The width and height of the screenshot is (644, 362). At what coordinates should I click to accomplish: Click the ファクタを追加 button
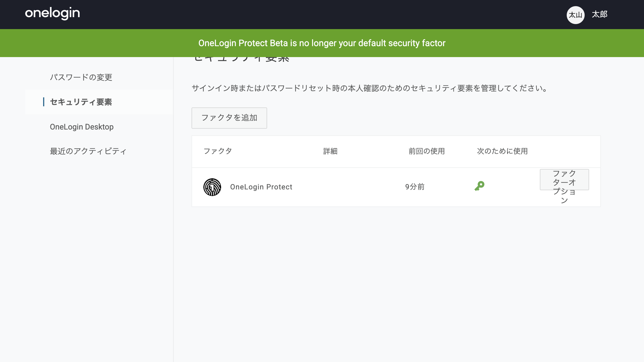(229, 118)
